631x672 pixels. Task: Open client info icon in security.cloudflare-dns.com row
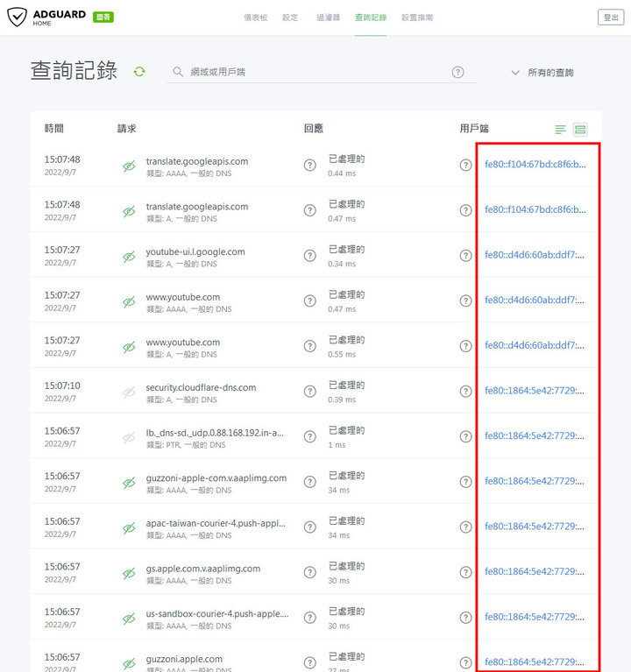click(466, 392)
